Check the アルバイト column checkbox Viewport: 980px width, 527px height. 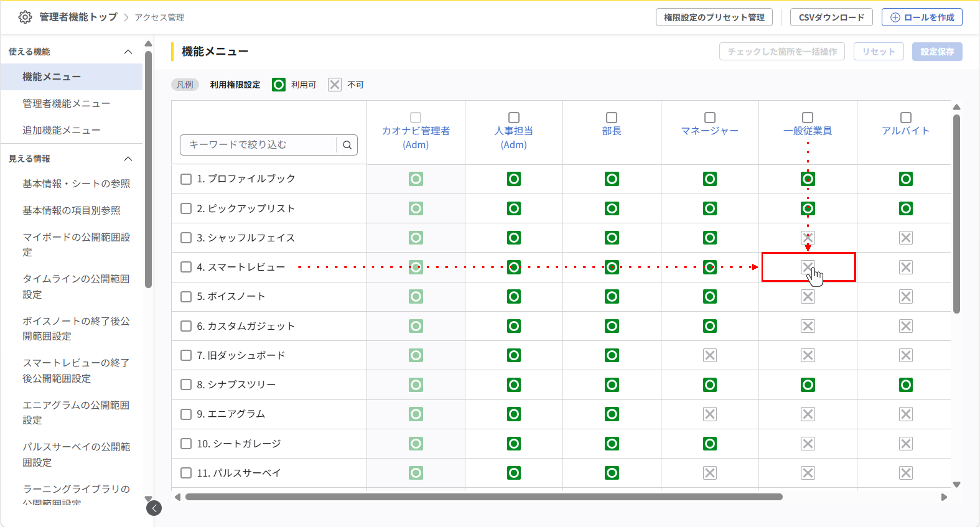point(905,118)
